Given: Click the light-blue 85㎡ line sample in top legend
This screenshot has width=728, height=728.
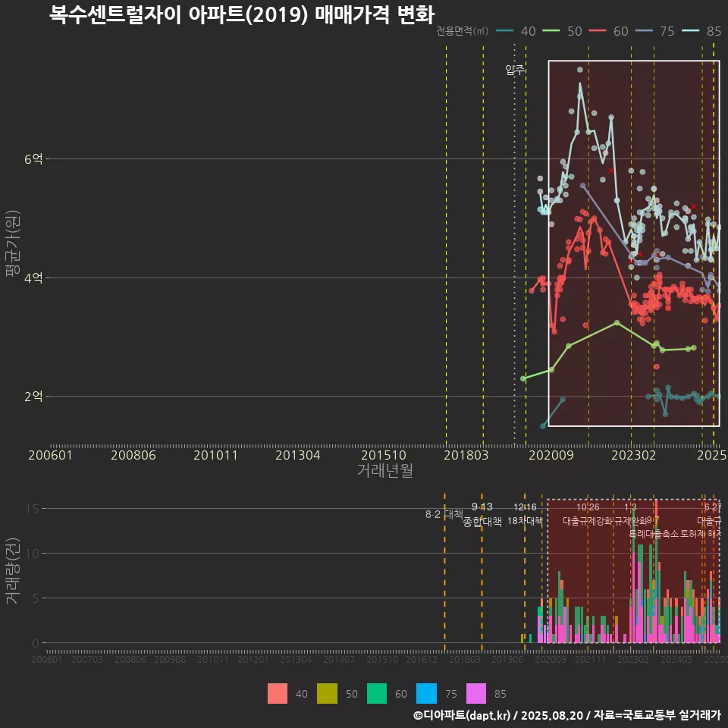Looking at the screenshot, I should pos(690,30).
